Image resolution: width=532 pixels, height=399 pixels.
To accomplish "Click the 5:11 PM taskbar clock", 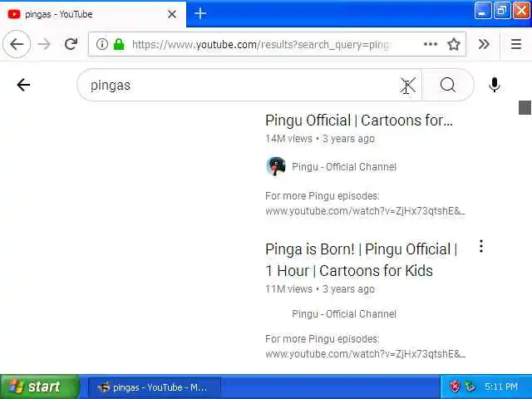I will click(501, 387).
